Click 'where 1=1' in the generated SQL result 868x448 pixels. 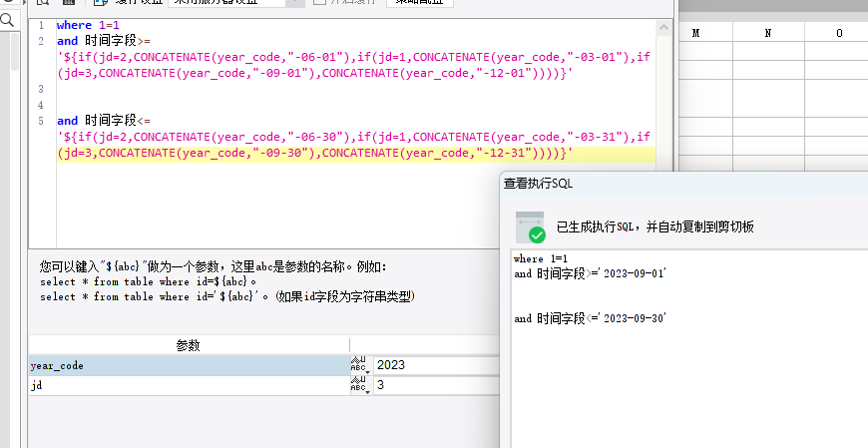coord(541,258)
